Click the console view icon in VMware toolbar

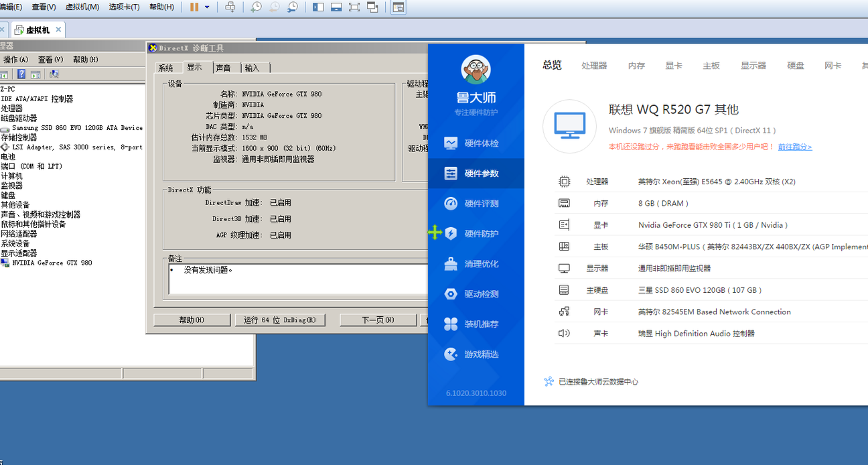point(399,7)
